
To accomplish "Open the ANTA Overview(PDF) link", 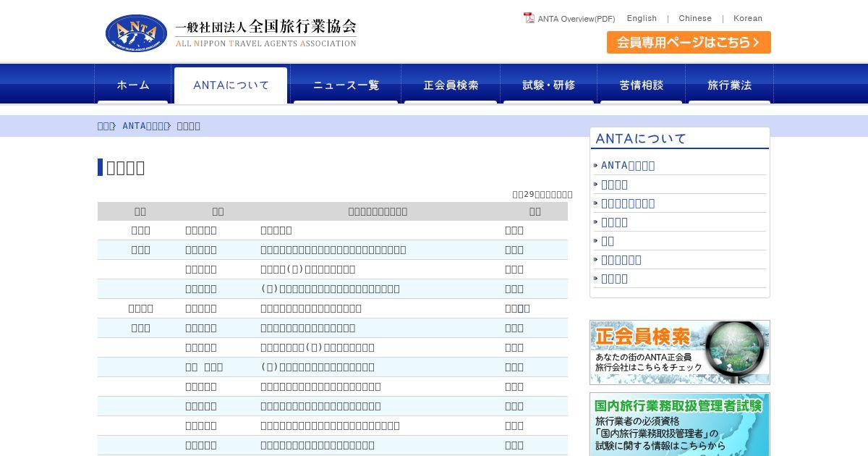I will coord(576,19).
